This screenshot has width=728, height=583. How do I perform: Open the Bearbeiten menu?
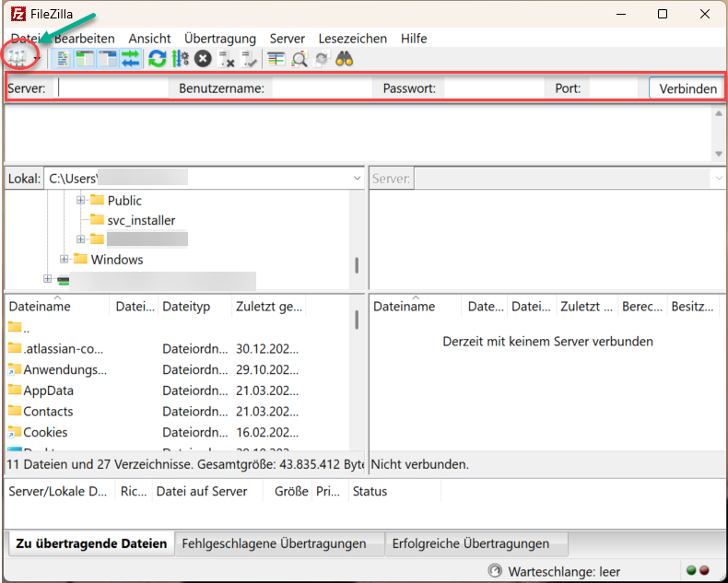(x=84, y=39)
